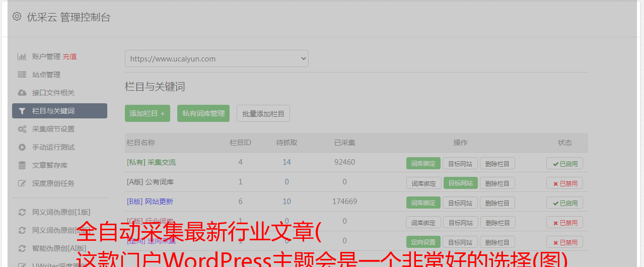Viewport: 644px width, 267px height.
Task: Click 目标网站 for the 采集交流 row
Action: tap(460, 163)
